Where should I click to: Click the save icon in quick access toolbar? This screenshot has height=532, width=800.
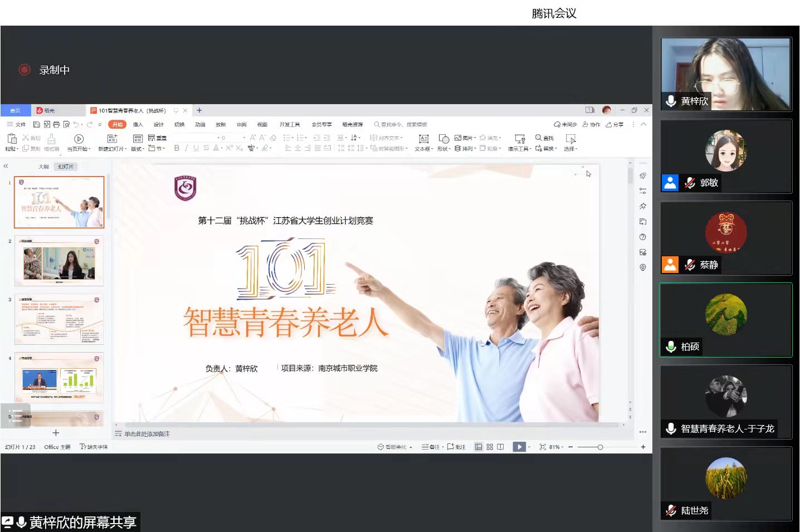tap(37, 125)
